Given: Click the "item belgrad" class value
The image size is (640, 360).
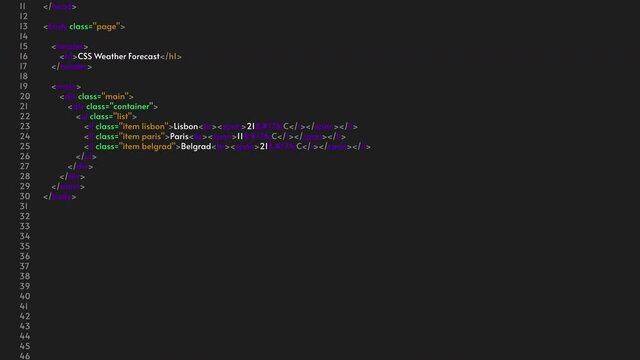Looking at the screenshot, I should tap(147, 147).
